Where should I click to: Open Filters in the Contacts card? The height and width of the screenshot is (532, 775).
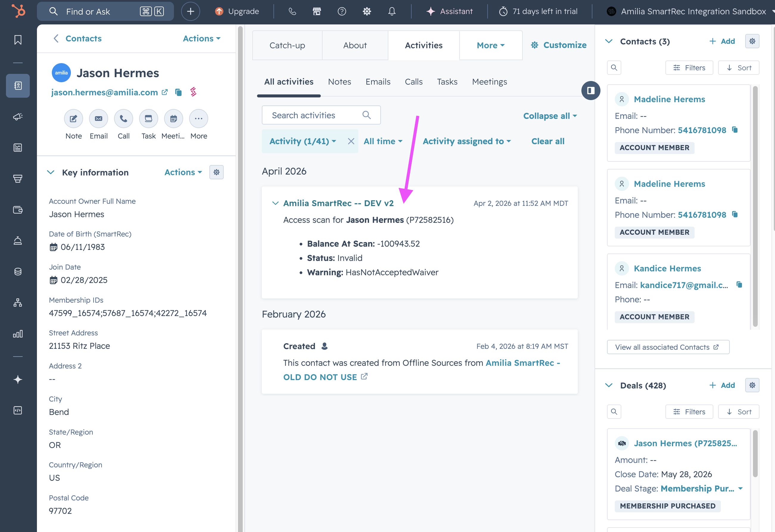click(x=689, y=68)
